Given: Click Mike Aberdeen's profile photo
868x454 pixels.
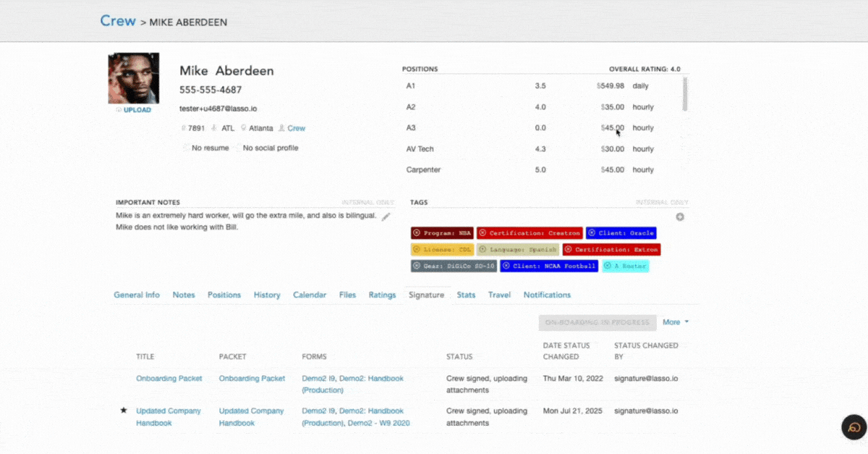Looking at the screenshot, I should click(134, 78).
